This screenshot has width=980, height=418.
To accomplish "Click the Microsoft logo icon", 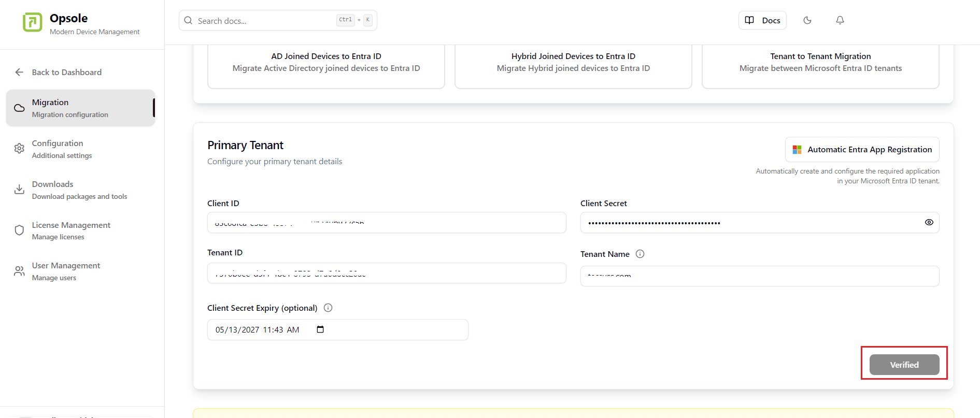I will pyautogui.click(x=797, y=150).
